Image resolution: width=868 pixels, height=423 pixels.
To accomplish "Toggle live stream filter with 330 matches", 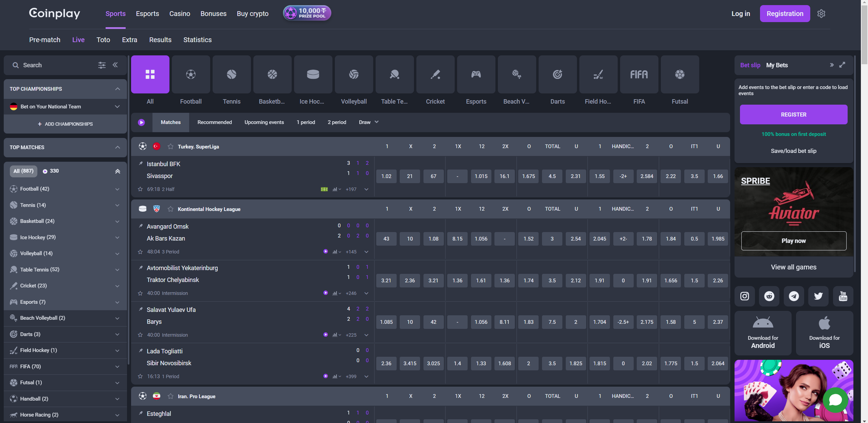I will [51, 171].
